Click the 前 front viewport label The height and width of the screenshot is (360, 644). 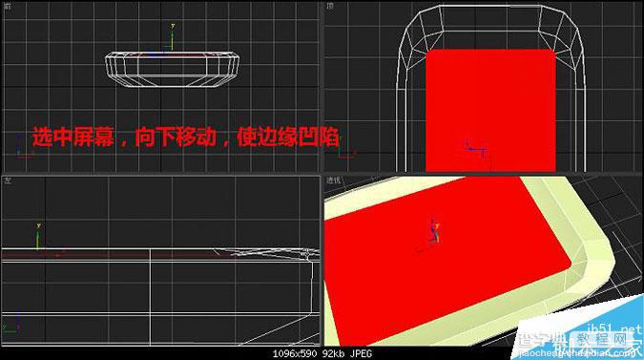(x=8, y=6)
